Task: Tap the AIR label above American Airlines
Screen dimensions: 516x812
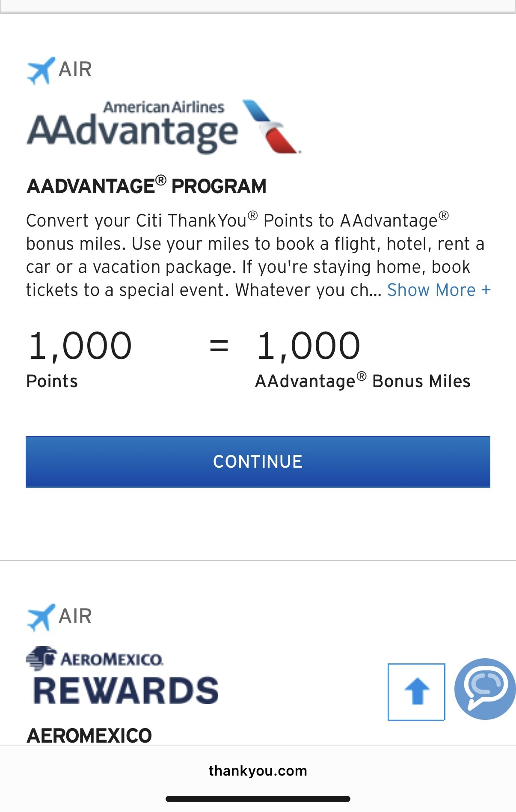Action: pyautogui.click(x=75, y=69)
